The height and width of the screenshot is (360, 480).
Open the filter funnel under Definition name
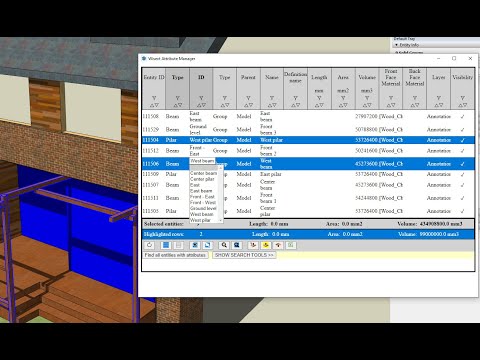coord(296,98)
